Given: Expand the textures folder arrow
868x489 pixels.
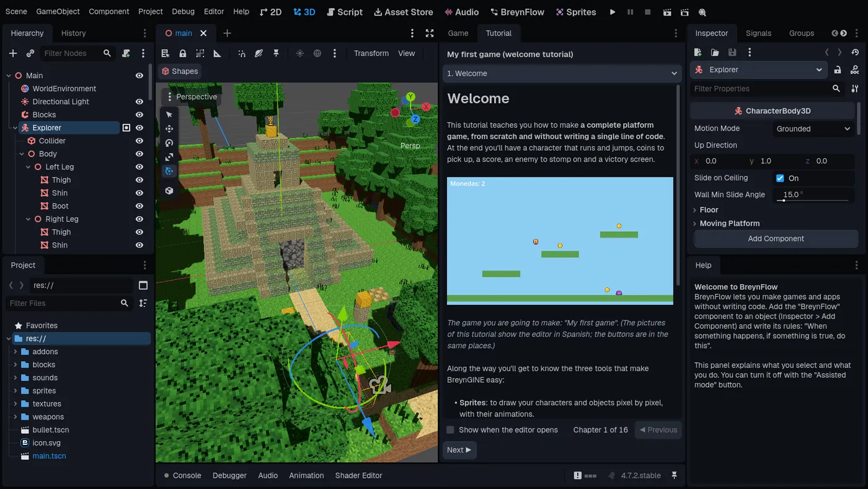Looking at the screenshot, I should tap(15, 404).
